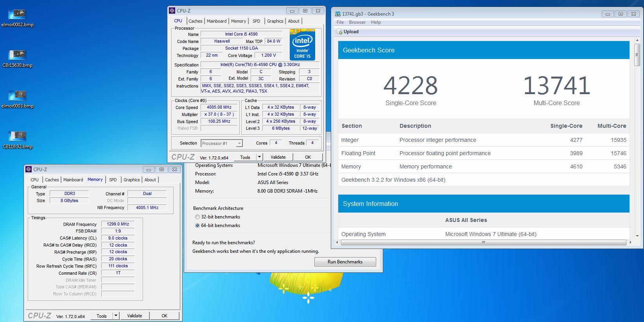Open Caches tab in lower CPU-Z window
The width and height of the screenshot is (644, 322).
pyautogui.click(x=52, y=180)
